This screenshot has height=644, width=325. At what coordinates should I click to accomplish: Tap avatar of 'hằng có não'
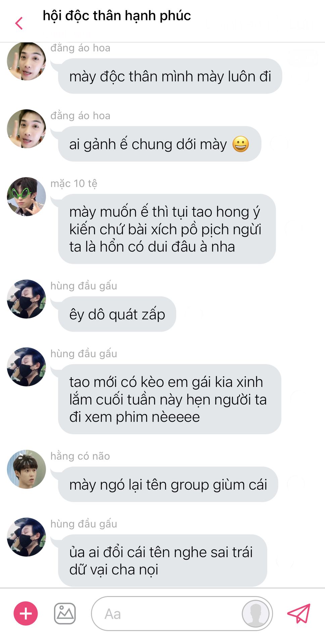[26, 469]
